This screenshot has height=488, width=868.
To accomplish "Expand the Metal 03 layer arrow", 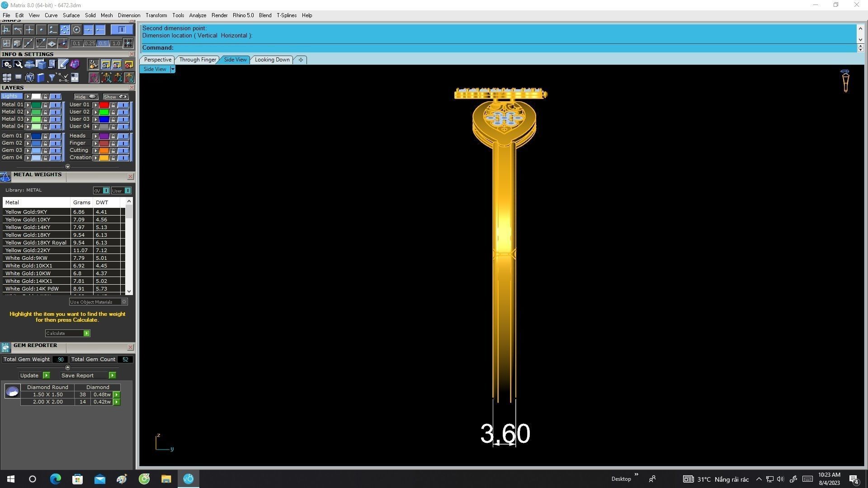I will pyautogui.click(x=28, y=119).
